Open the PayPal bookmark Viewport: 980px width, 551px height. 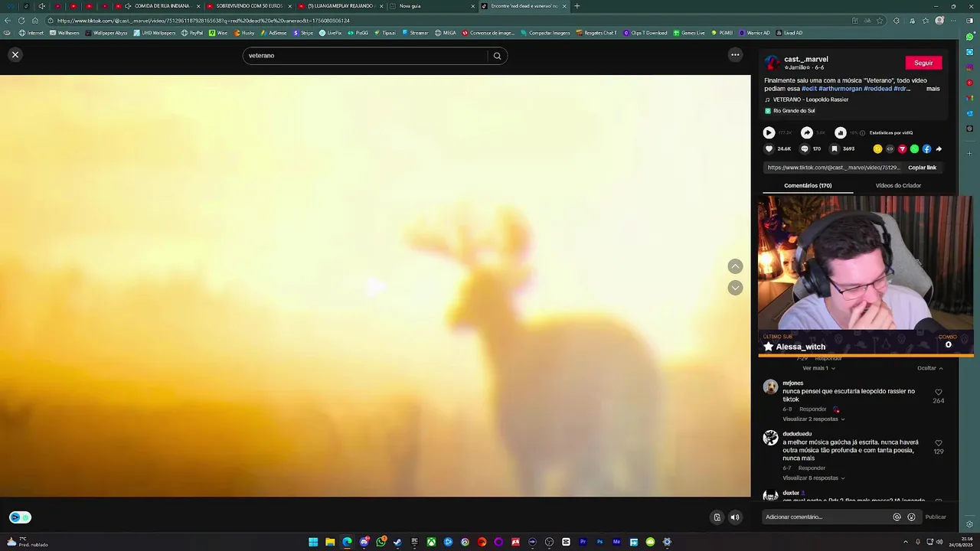[192, 33]
